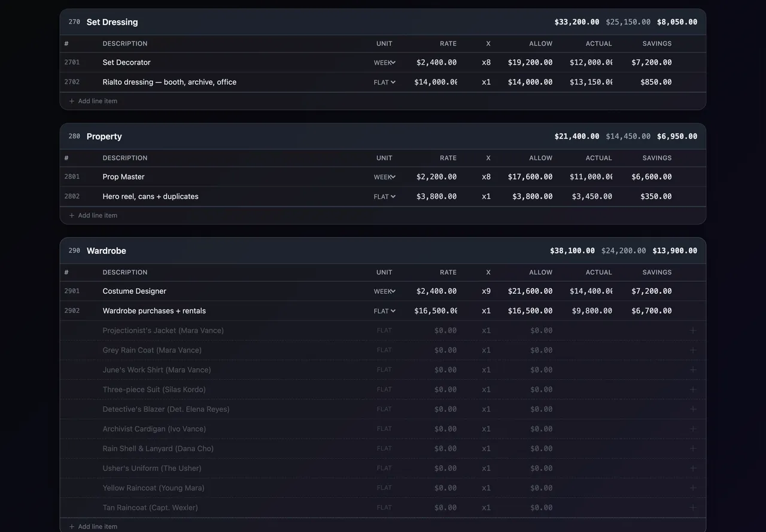Open WEEK unit dropdown for Costume Designer

[x=384, y=291]
